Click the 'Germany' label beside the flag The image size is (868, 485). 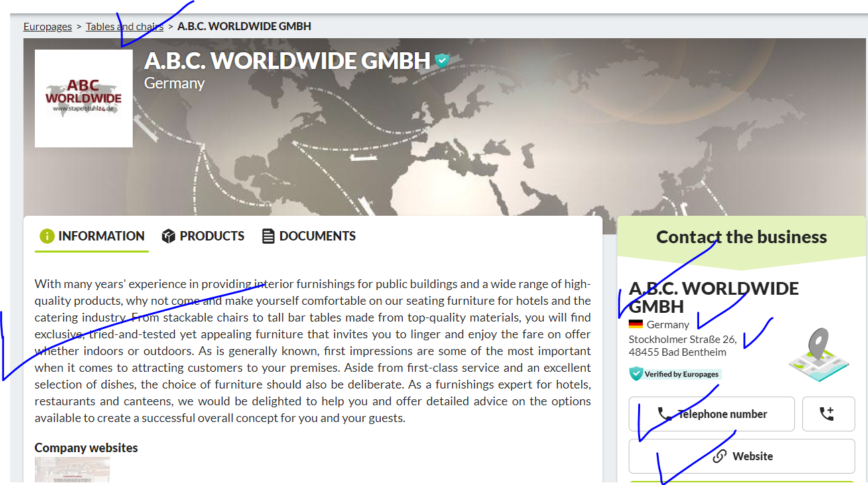click(x=668, y=324)
